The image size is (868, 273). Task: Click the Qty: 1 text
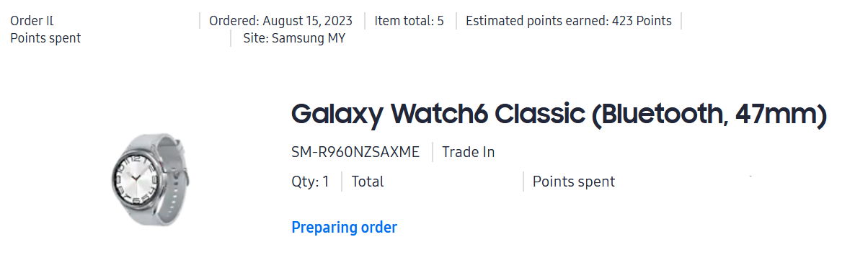pyautogui.click(x=310, y=182)
